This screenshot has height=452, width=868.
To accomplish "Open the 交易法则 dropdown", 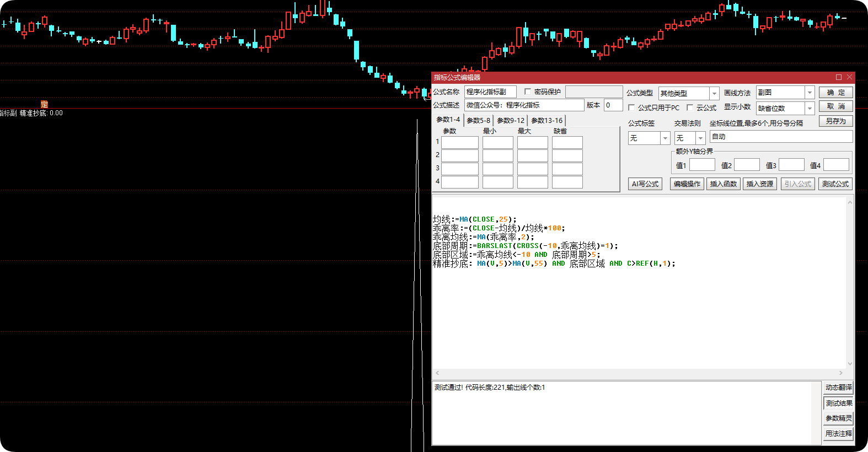I will pyautogui.click(x=700, y=138).
